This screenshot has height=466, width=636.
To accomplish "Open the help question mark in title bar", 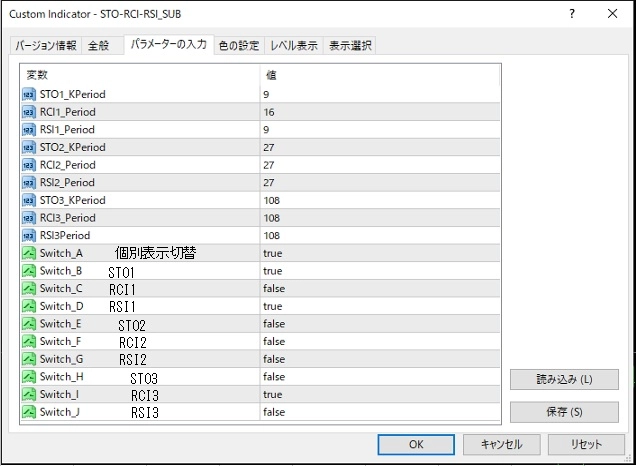I will (572, 14).
